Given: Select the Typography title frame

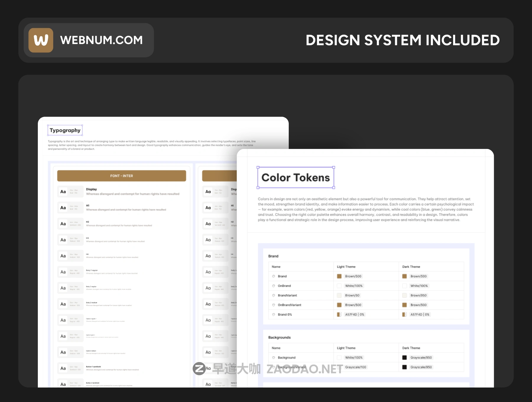Looking at the screenshot, I should tap(65, 130).
